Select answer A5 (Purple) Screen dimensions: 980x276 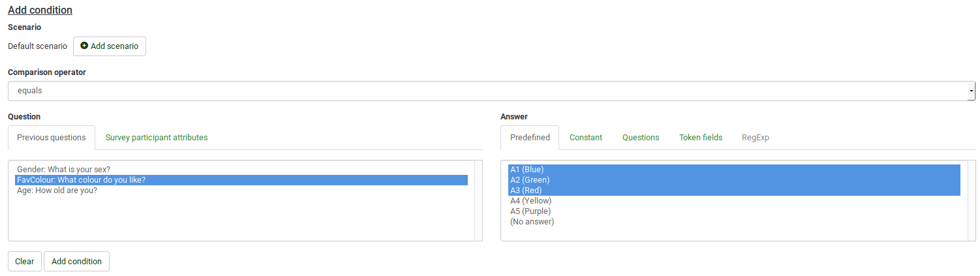[x=530, y=211]
